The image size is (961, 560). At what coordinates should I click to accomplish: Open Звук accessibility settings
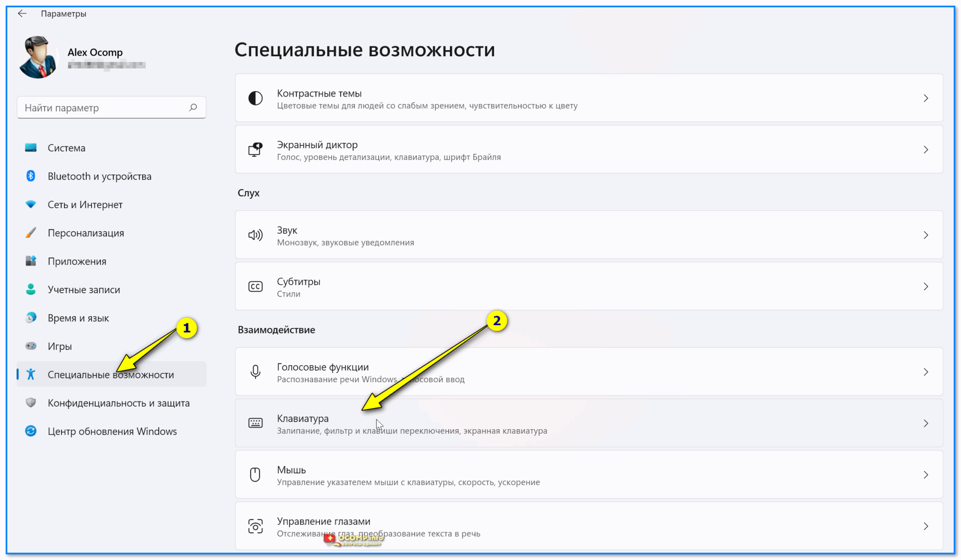click(x=589, y=235)
